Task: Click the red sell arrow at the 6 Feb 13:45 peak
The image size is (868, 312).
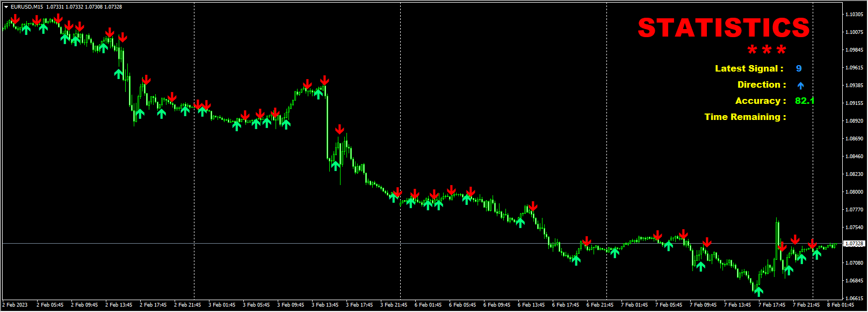Action: 533,206
